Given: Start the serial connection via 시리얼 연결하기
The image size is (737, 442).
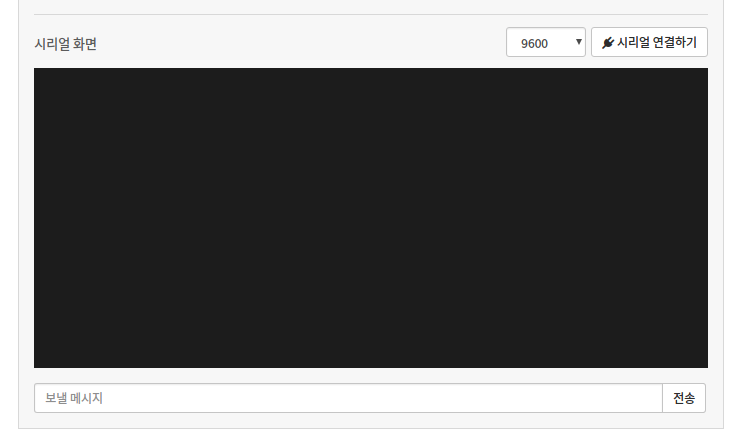Looking at the screenshot, I should click(650, 43).
